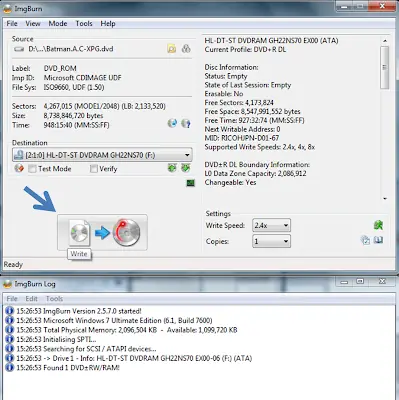
Task: Open the Copies dropdown
Action: click(x=271, y=241)
